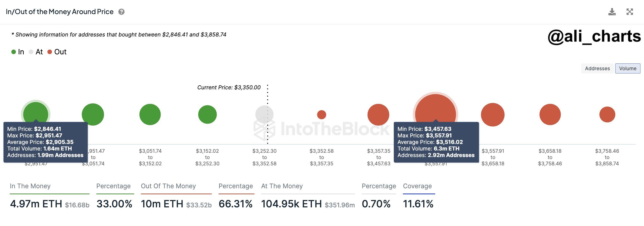Click the red bubble for $3,658.18 to $3,758.46
The width and height of the screenshot is (644, 226).
[x=550, y=115]
